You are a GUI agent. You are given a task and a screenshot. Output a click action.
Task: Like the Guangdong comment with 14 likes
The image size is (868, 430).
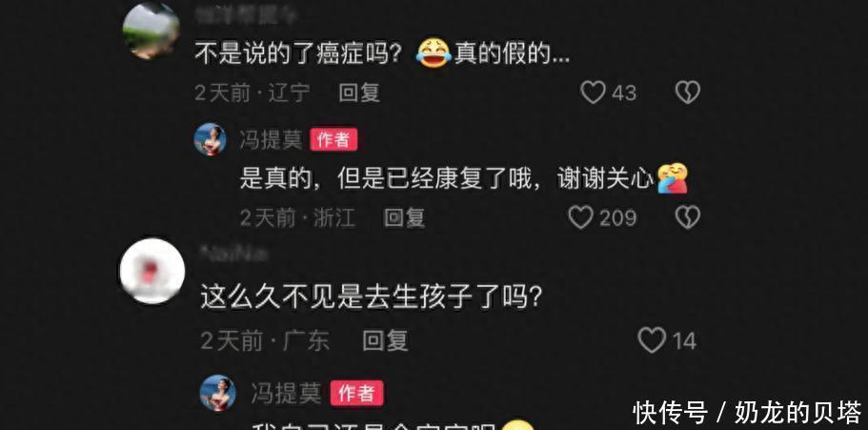[652, 339]
